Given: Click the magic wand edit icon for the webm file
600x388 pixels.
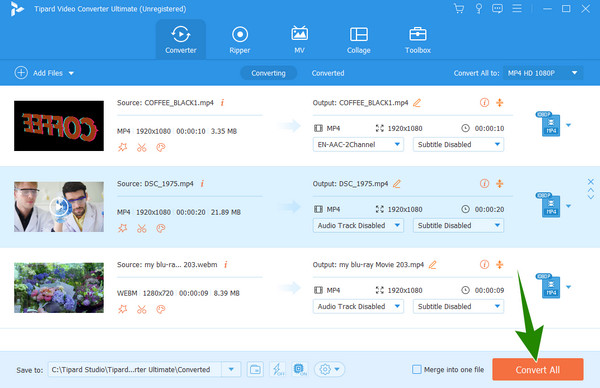Looking at the screenshot, I should [x=122, y=309].
